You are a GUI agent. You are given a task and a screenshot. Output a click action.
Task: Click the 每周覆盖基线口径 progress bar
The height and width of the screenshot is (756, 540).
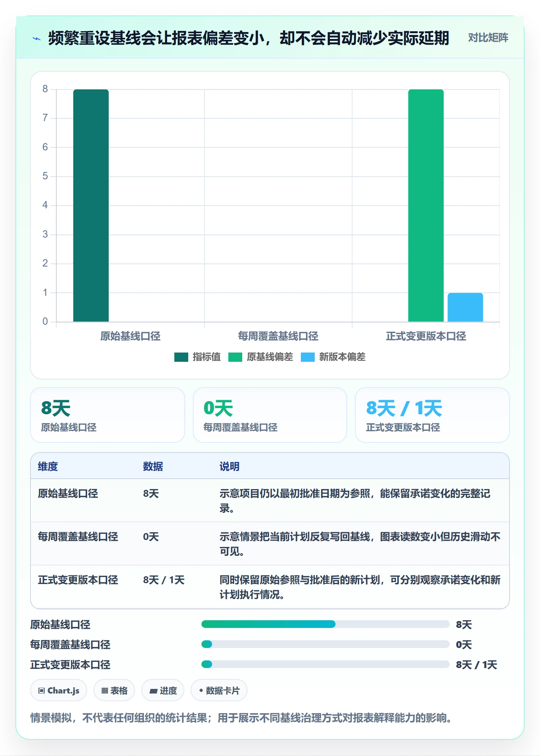[325, 644]
